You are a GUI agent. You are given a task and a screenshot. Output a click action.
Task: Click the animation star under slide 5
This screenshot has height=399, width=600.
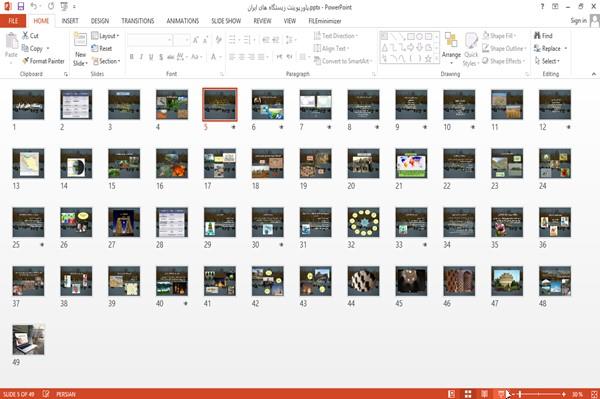[x=233, y=127]
